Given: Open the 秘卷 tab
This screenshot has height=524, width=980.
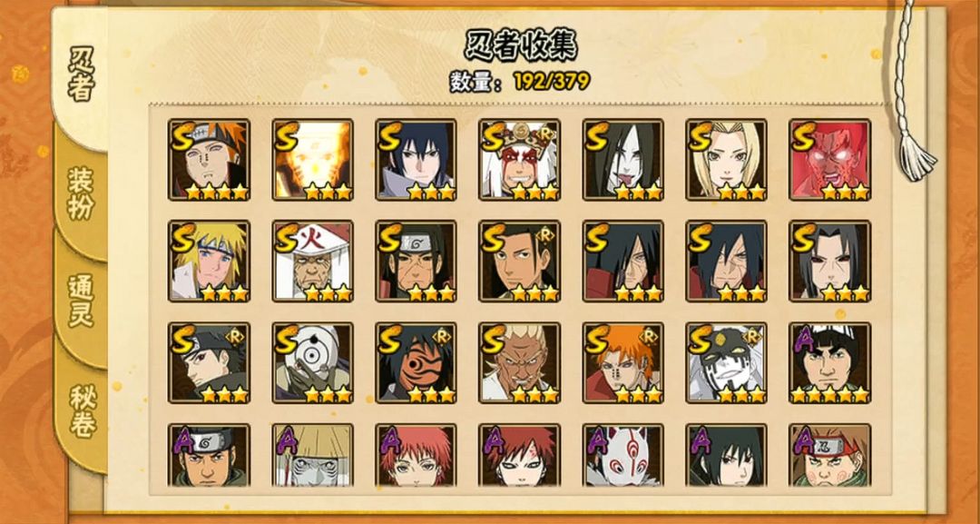Looking at the screenshot, I should tap(82, 410).
